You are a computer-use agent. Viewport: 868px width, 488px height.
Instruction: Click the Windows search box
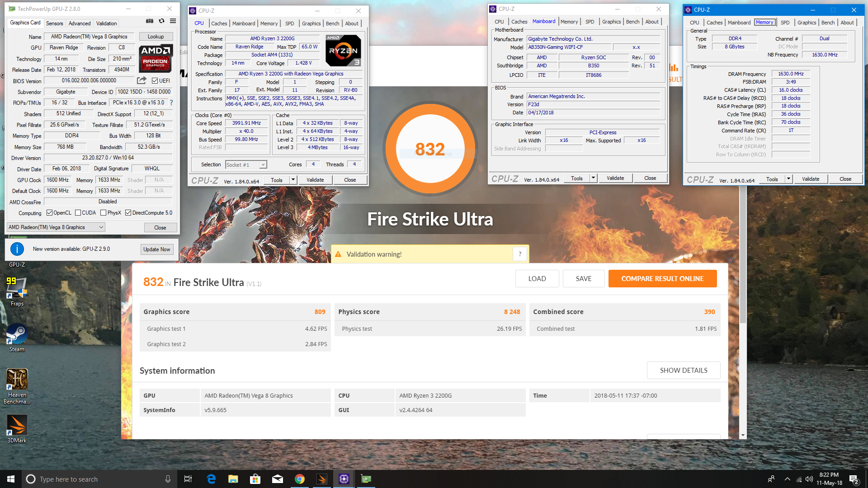99,479
